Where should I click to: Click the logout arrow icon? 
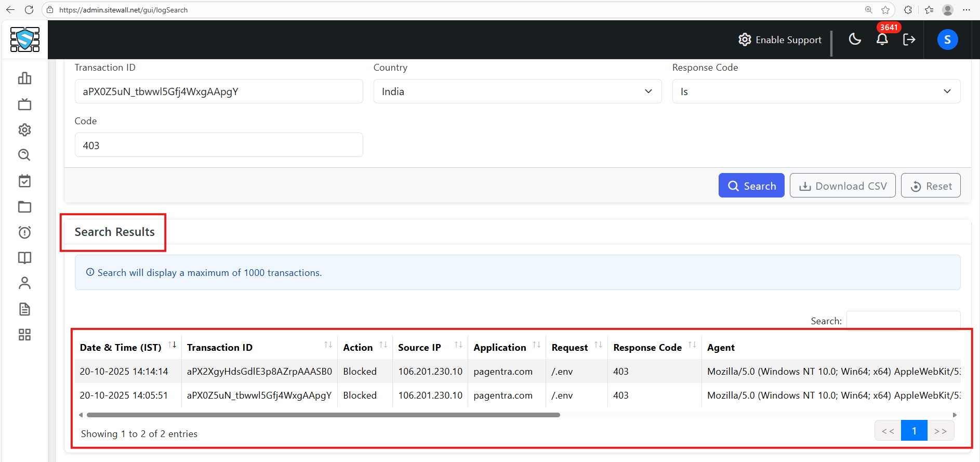pyautogui.click(x=909, y=39)
